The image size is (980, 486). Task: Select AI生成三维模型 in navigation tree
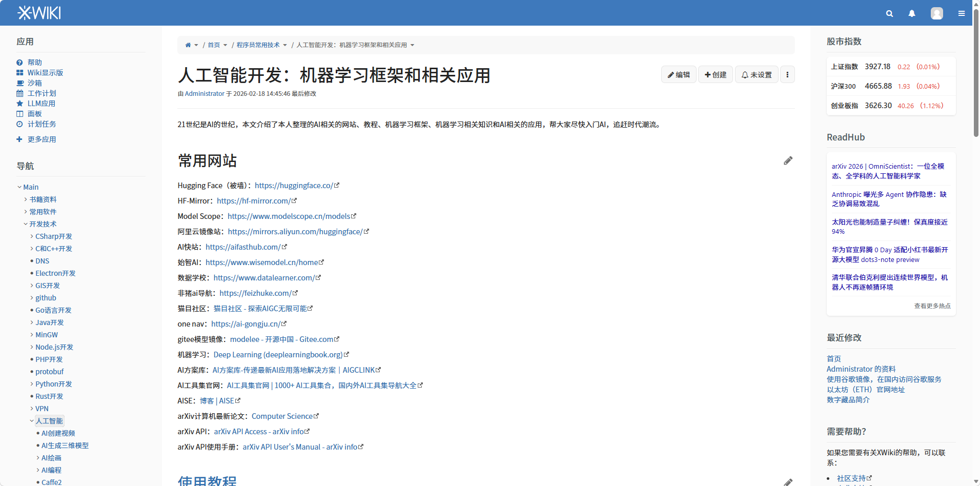65,445
